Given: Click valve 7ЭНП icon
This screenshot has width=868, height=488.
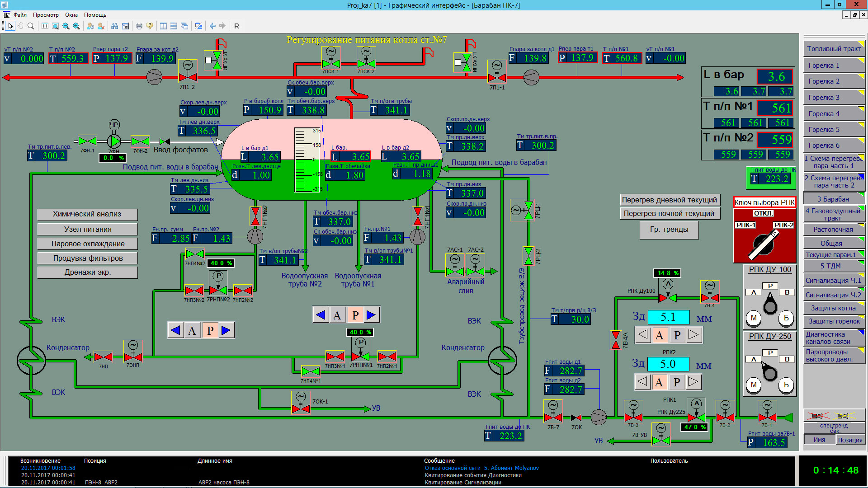Looking at the screenshot, I should click(133, 352).
